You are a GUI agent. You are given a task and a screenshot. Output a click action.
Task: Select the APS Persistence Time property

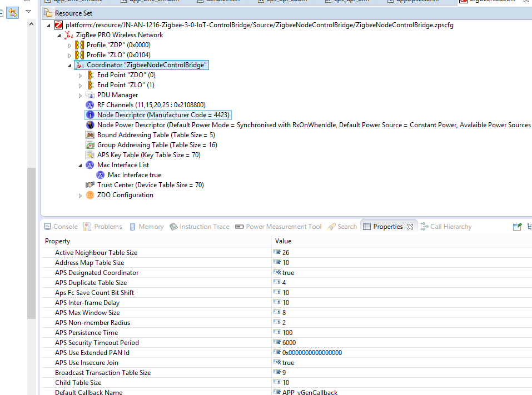pos(87,333)
